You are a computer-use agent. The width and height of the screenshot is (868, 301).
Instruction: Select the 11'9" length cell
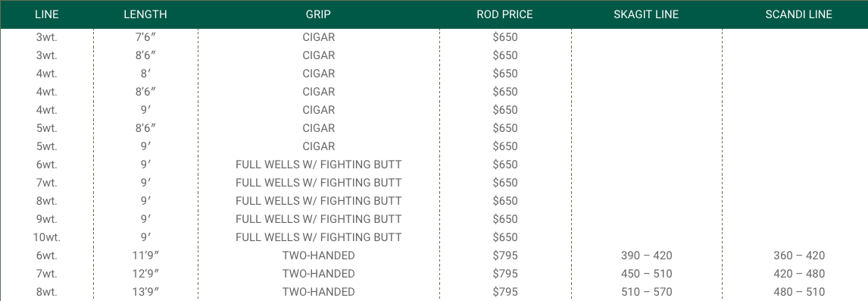(x=145, y=256)
